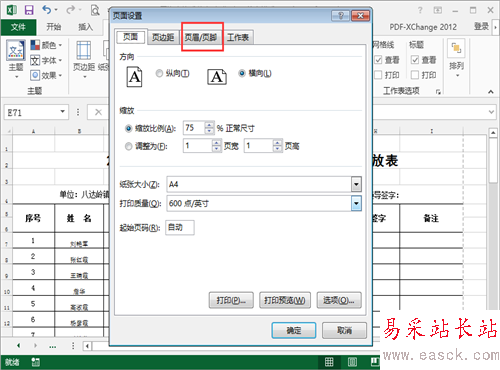Click Cancel (取消) button
Viewport: 500px width, 370px height.
(x=344, y=330)
